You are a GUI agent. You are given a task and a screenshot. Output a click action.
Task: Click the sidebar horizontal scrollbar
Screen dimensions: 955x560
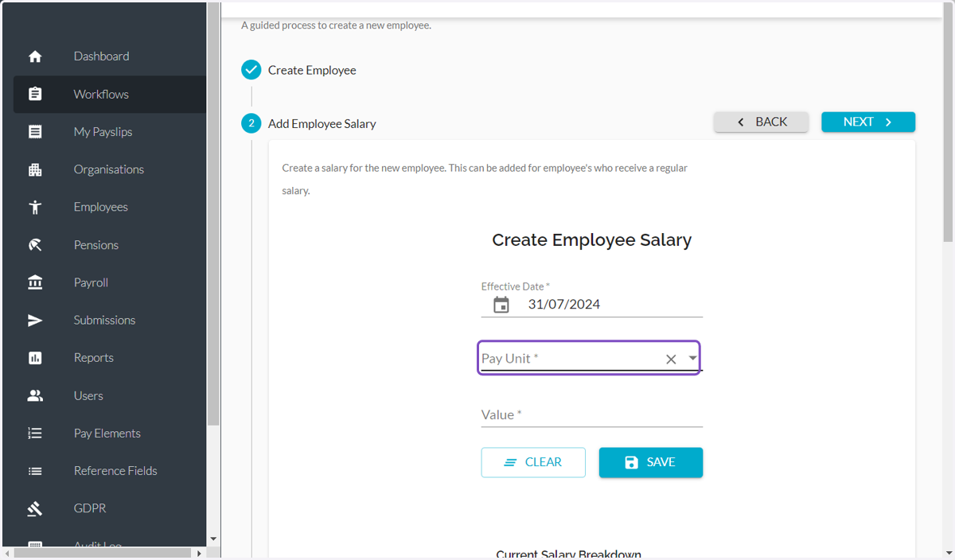tap(102, 553)
